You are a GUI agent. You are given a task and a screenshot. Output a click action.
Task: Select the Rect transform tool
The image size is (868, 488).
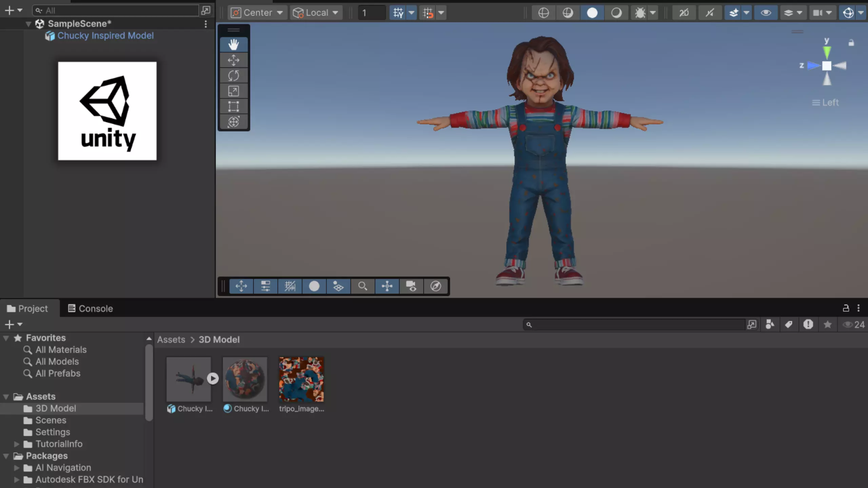click(234, 106)
